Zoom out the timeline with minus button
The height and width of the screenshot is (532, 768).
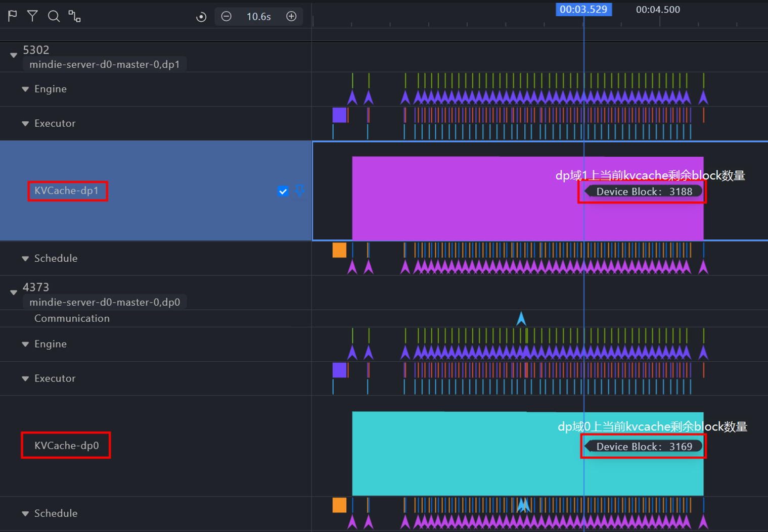[x=227, y=16]
